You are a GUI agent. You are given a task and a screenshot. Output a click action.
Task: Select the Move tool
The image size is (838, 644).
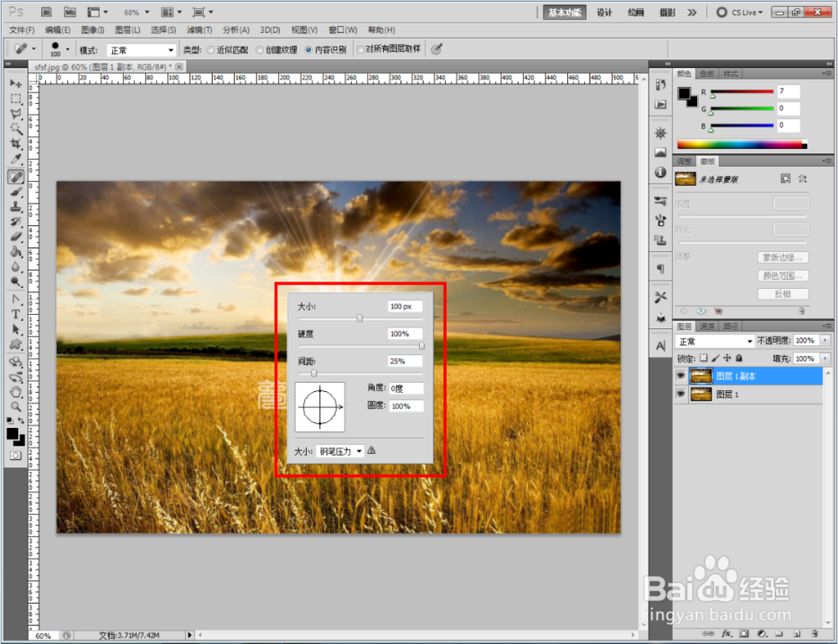(16, 84)
